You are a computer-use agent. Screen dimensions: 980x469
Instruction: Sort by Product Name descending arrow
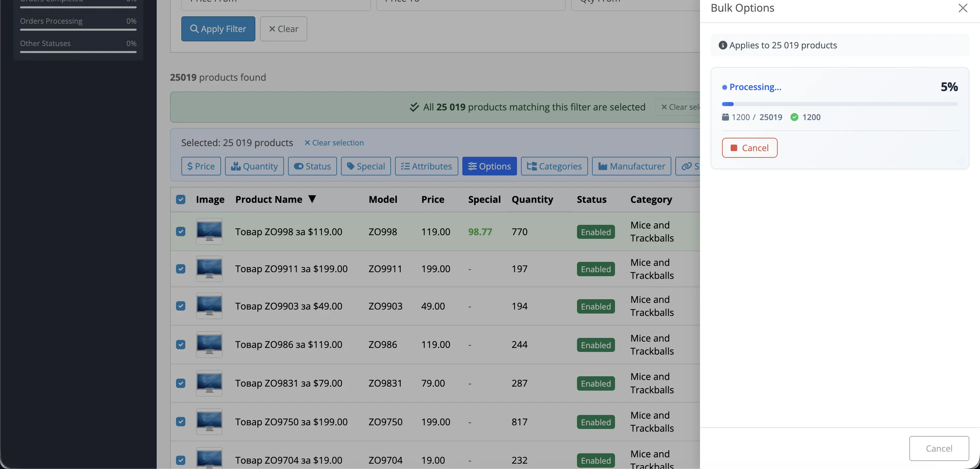pos(312,199)
